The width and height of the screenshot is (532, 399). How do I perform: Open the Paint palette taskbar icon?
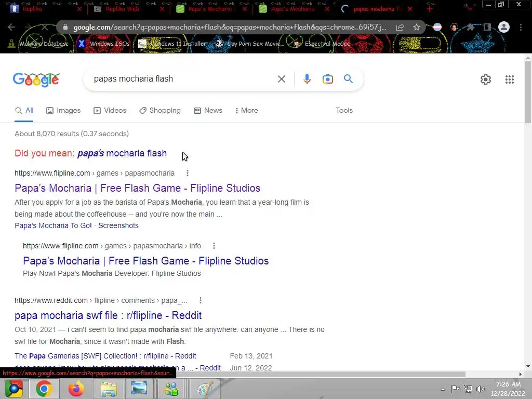(x=205, y=389)
